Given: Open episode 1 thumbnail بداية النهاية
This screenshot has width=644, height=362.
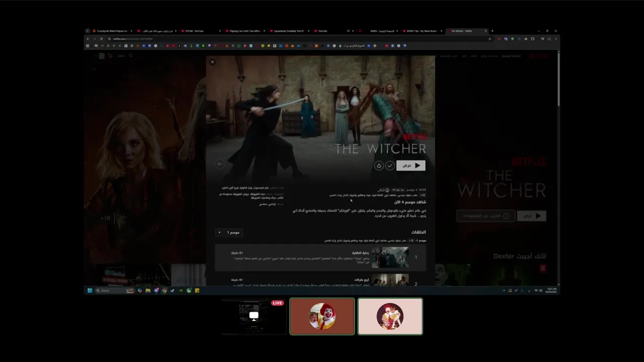Looking at the screenshot, I should 390,257.
